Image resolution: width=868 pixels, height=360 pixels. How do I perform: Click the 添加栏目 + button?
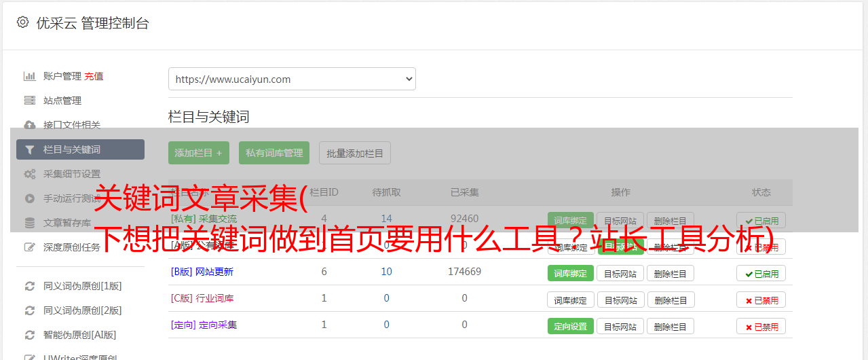pyautogui.click(x=199, y=153)
